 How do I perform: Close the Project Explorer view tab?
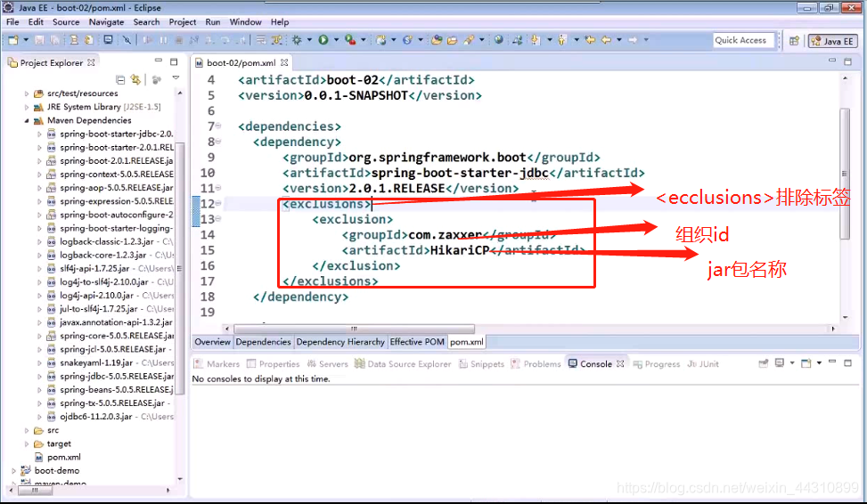(91, 62)
